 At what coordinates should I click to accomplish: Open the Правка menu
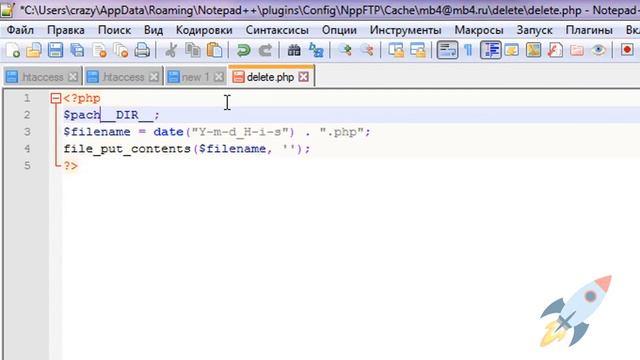coord(66,30)
